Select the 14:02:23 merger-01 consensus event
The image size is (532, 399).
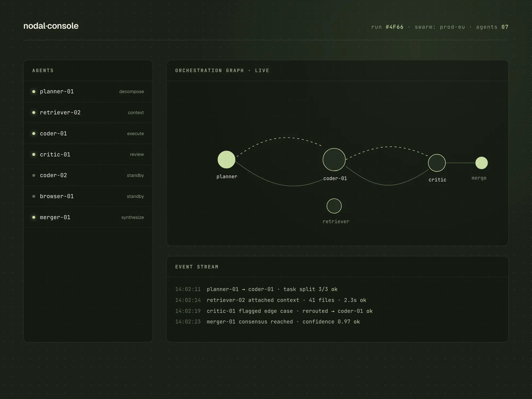(268, 322)
